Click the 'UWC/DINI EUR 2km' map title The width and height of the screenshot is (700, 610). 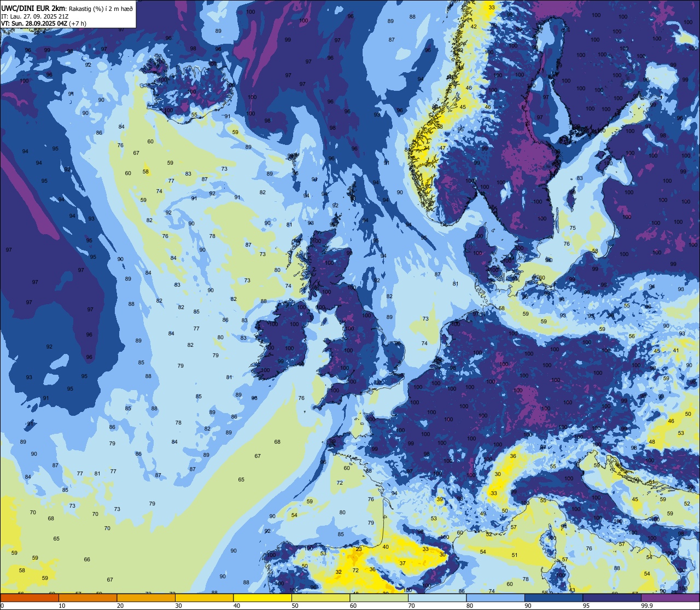click(33, 8)
